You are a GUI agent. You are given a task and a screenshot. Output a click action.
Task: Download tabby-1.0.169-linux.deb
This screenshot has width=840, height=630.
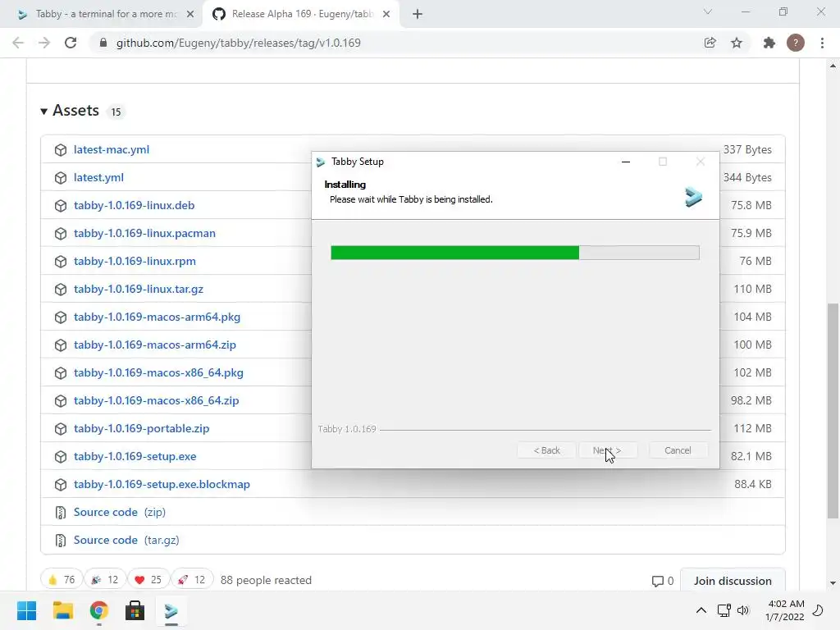[x=134, y=205]
